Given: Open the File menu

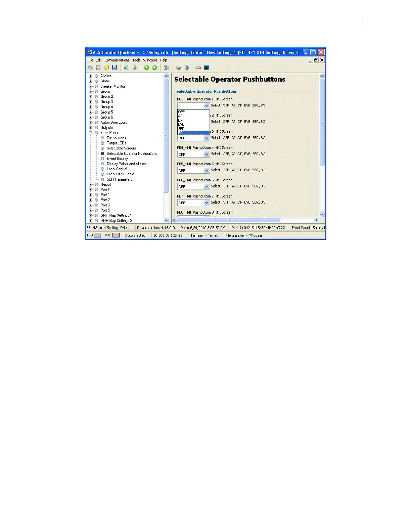Looking at the screenshot, I should (90, 60).
